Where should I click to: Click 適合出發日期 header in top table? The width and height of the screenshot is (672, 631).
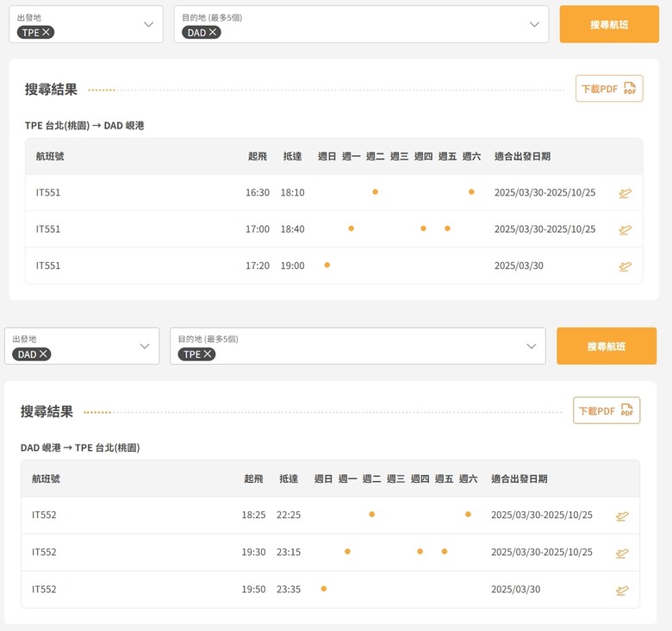pyautogui.click(x=522, y=156)
